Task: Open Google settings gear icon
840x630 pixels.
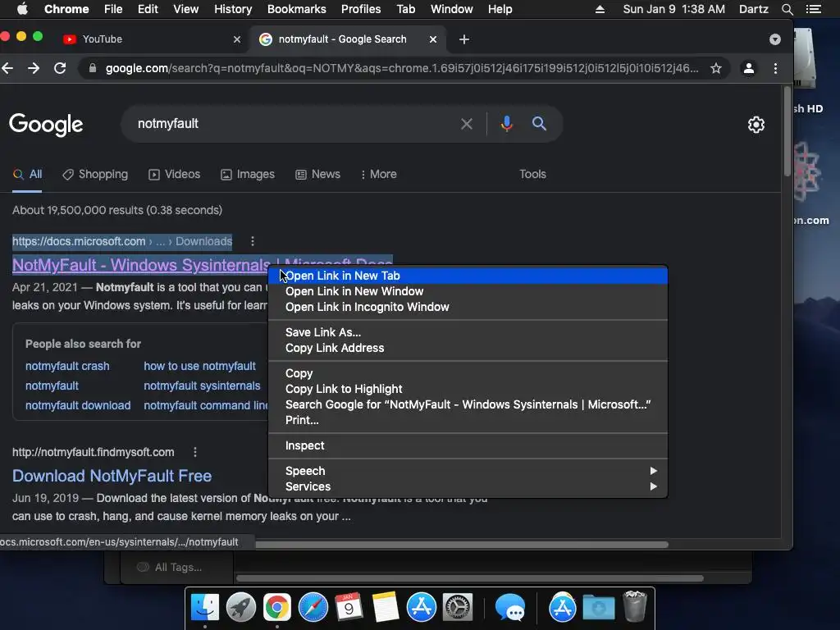Action: [x=756, y=125]
